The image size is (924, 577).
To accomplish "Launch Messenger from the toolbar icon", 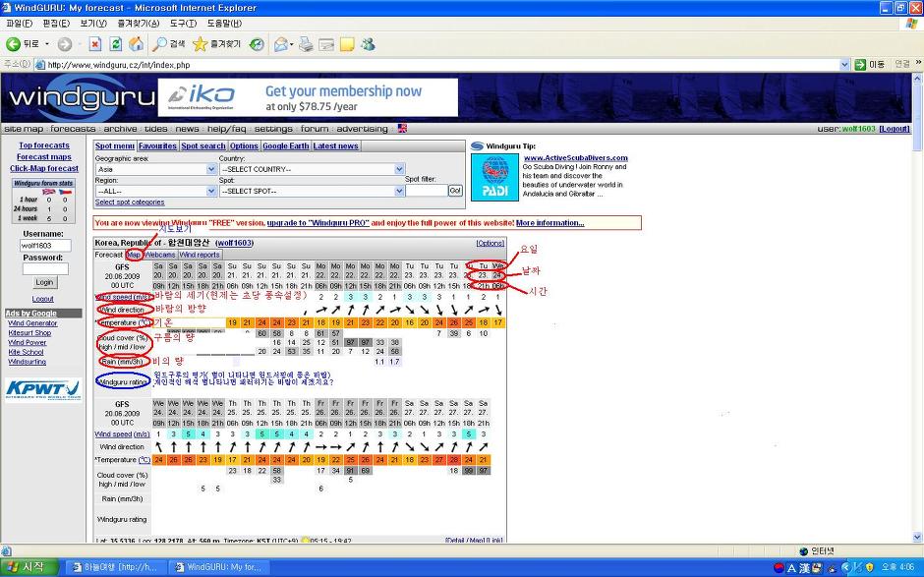I will pos(368,44).
